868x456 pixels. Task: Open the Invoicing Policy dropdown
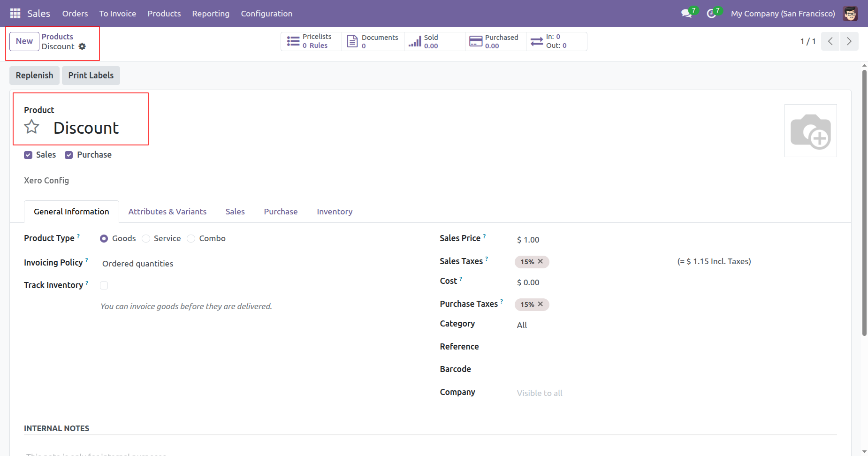point(188,264)
